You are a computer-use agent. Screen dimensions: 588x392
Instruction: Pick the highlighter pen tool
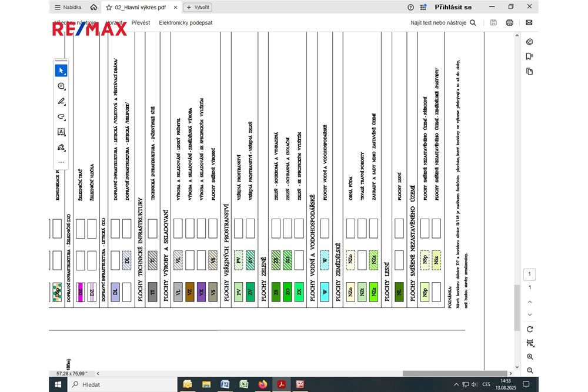click(61, 101)
